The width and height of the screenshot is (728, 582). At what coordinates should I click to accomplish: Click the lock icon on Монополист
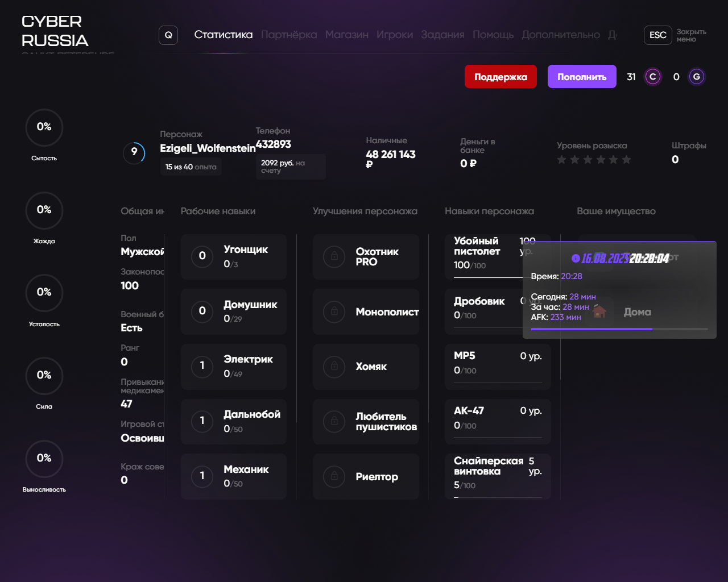(x=334, y=311)
